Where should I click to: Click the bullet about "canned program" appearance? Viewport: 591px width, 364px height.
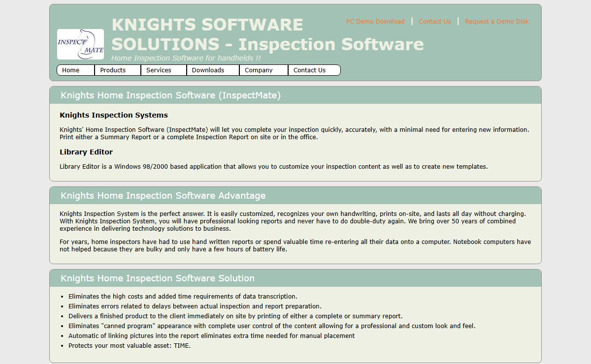272,326
